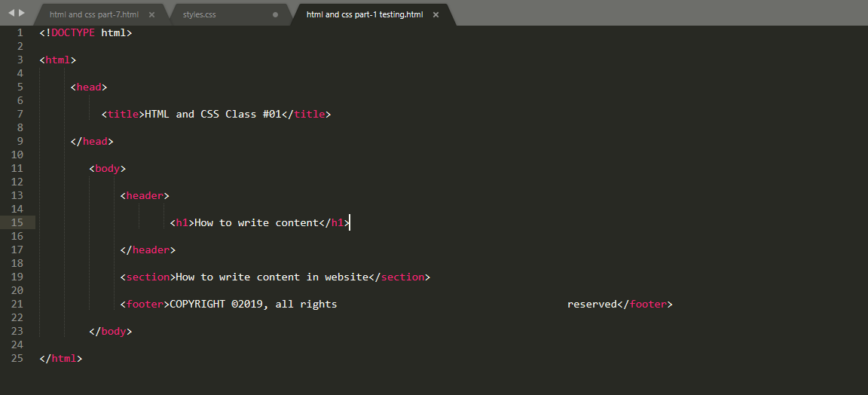This screenshot has height=395, width=868.
Task: Click the closing html tag on line 25
Action: pos(61,358)
